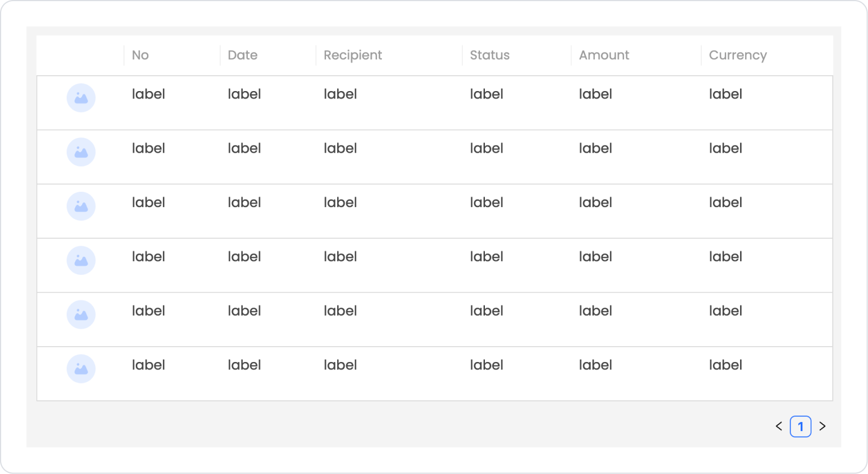The height and width of the screenshot is (474, 868).
Task: Sort by the Recipient column header
Action: [353, 55]
